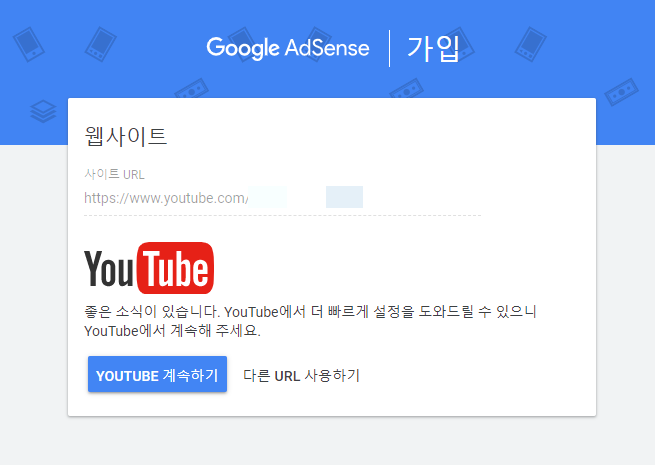Click the 가입 header title
The image size is (655, 465).
(x=433, y=48)
